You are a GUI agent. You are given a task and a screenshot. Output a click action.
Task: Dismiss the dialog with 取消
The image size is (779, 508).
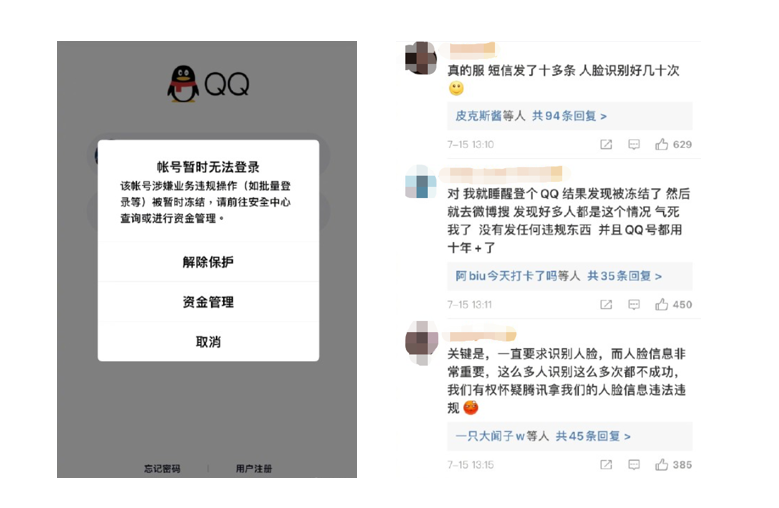[208, 342]
